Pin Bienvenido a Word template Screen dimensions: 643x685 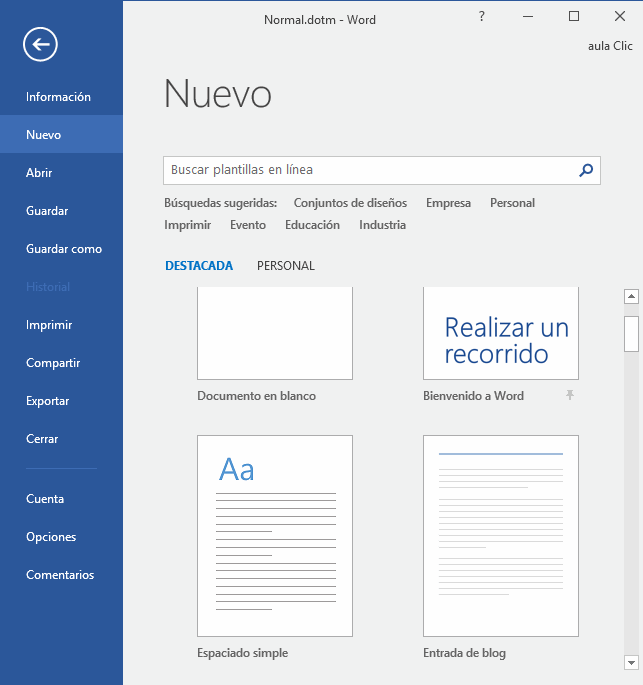pos(570,395)
